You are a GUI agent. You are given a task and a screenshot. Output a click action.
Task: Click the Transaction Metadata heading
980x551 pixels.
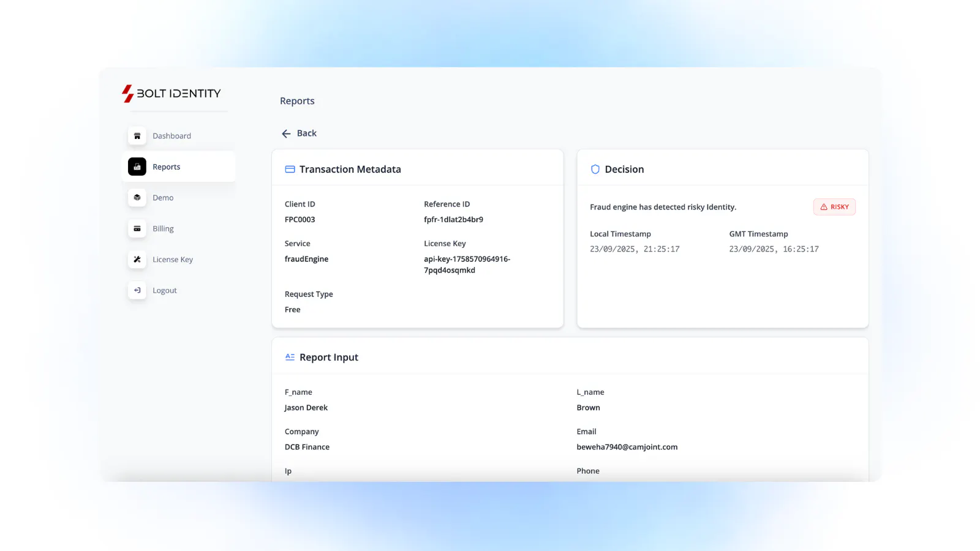(350, 169)
